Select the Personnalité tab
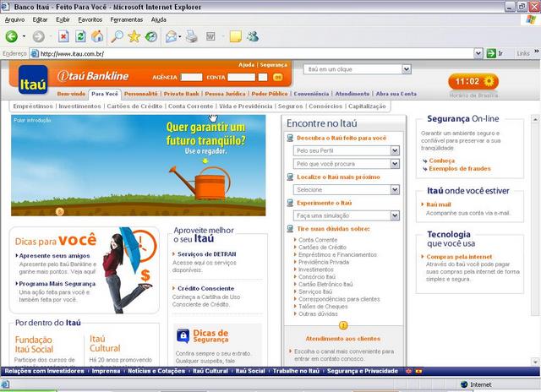This screenshot has height=392, width=541. tap(141, 94)
